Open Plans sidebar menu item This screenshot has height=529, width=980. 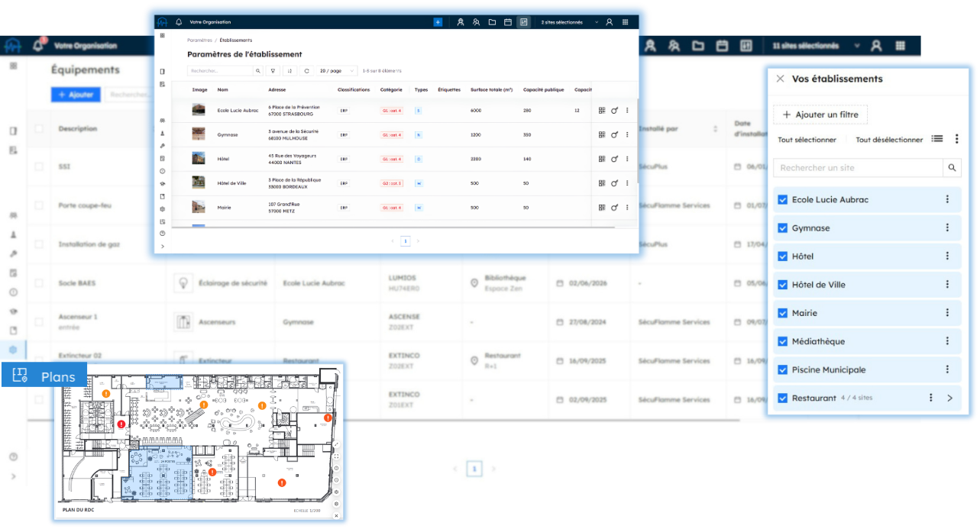pos(44,376)
